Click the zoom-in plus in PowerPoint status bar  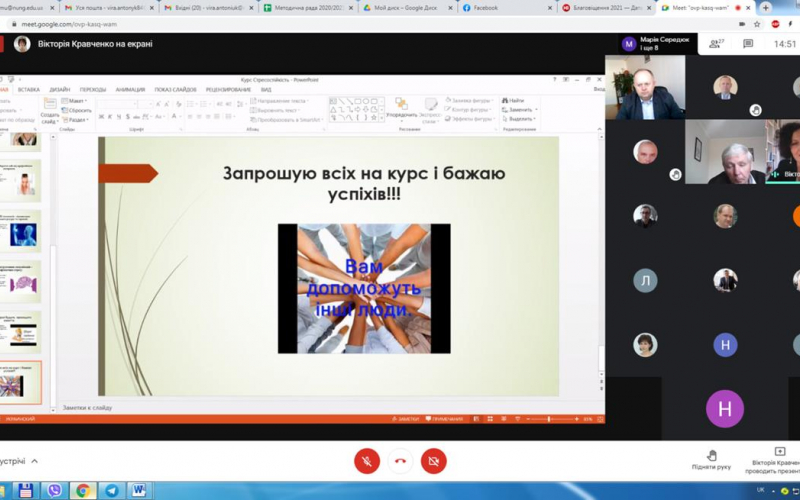(x=577, y=419)
